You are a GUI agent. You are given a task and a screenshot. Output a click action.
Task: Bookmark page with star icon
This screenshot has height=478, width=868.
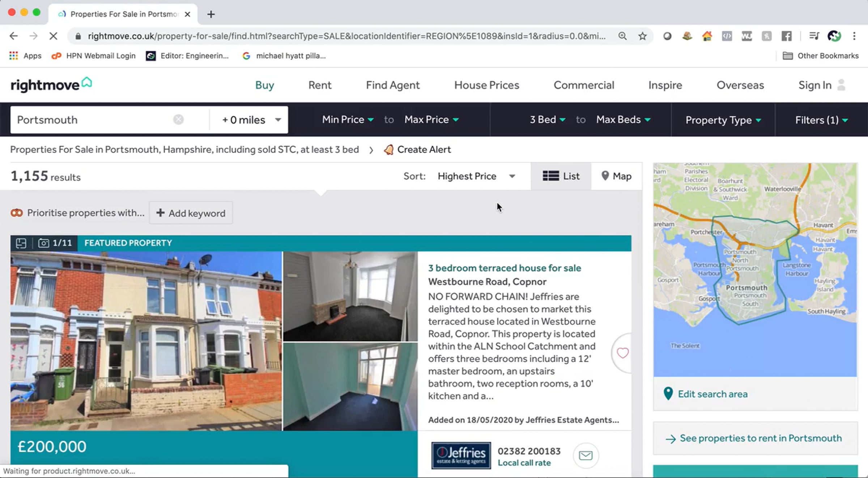click(642, 36)
